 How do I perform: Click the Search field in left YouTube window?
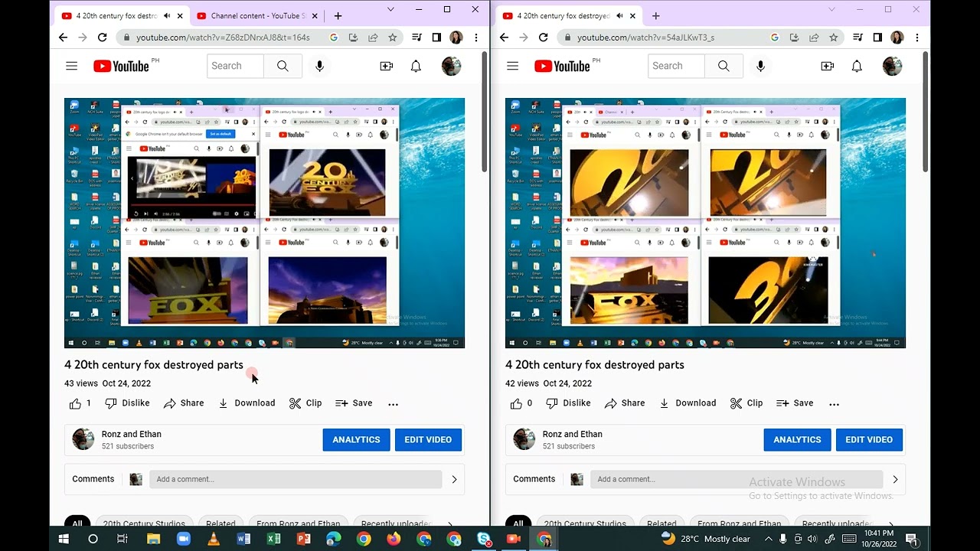235,67
